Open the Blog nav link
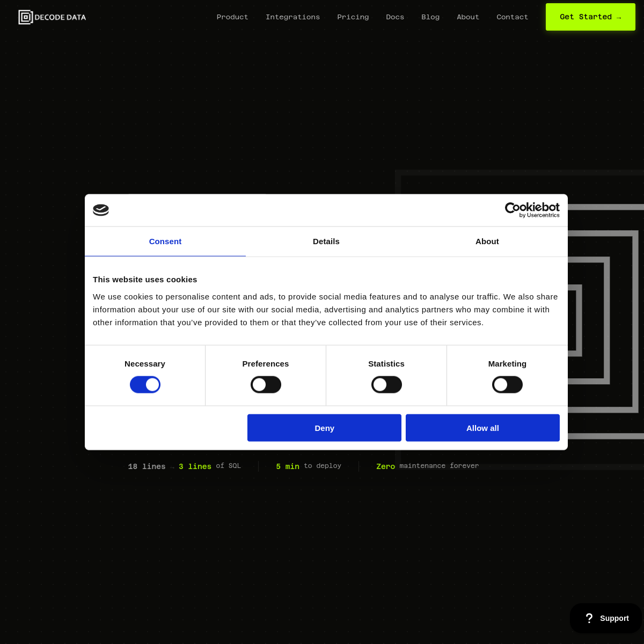644x644 pixels. 430,17
